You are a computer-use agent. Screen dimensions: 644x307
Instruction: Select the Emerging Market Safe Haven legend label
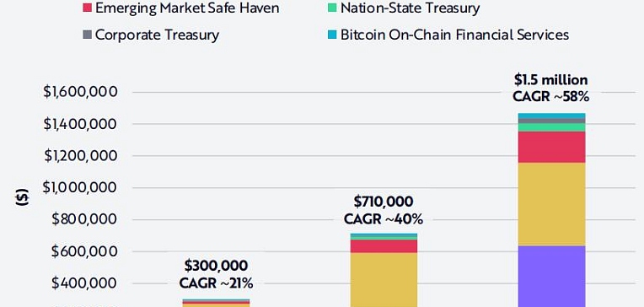pos(187,8)
